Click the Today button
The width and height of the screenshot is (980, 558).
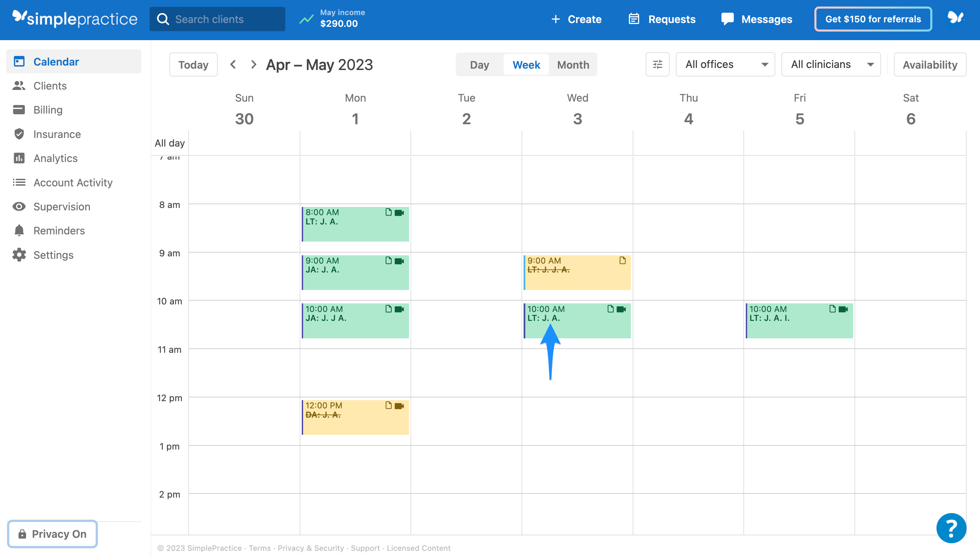(193, 65)
